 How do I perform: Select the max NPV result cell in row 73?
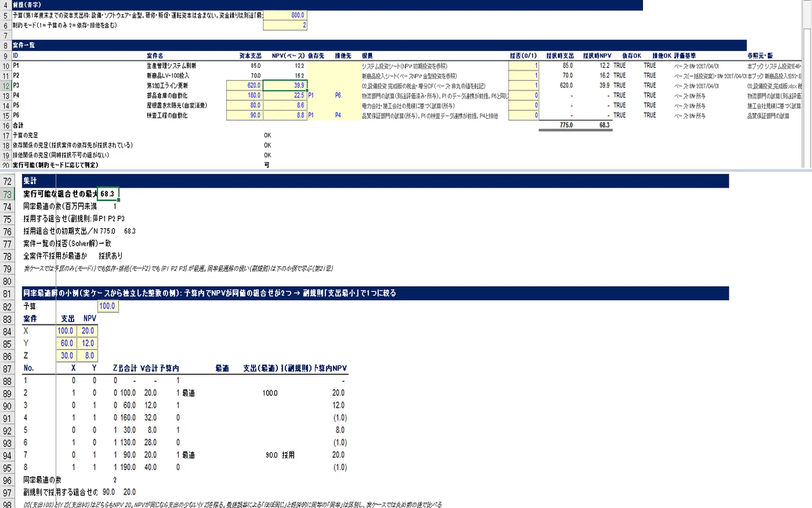pyautogui.click(x=108, y=194)
